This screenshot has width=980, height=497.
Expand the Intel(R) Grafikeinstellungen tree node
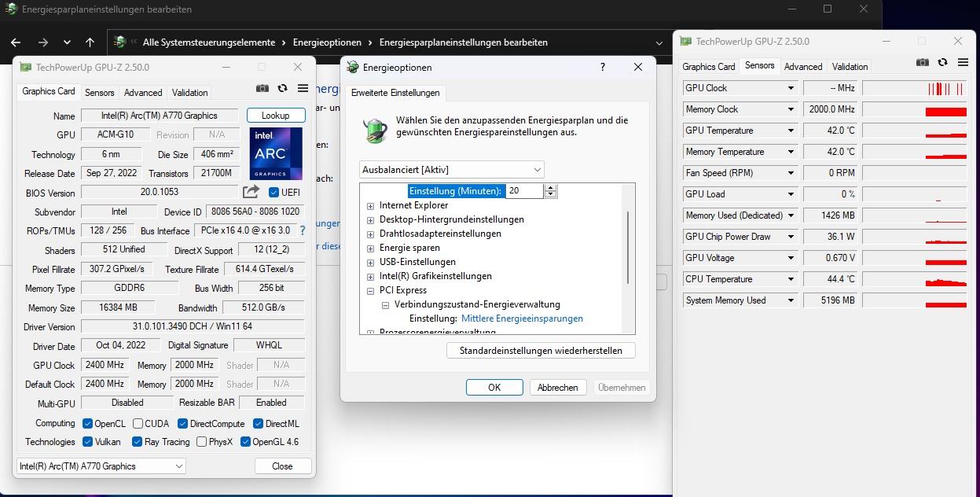tap(370, 277)
